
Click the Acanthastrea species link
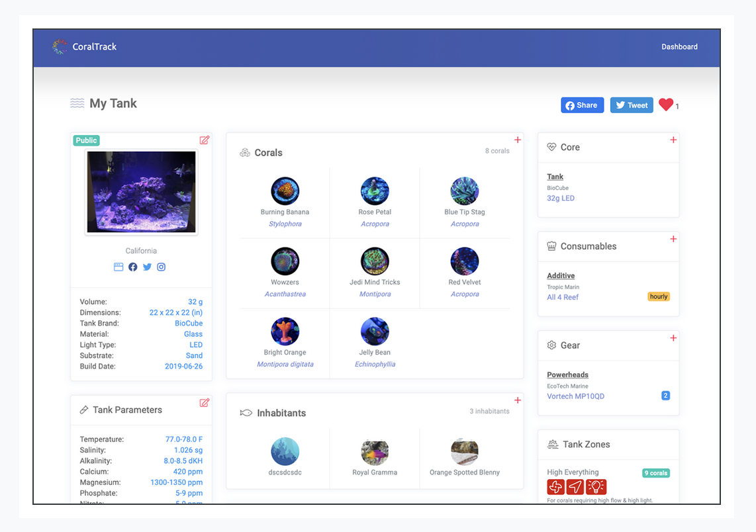(x=285, y=294)
